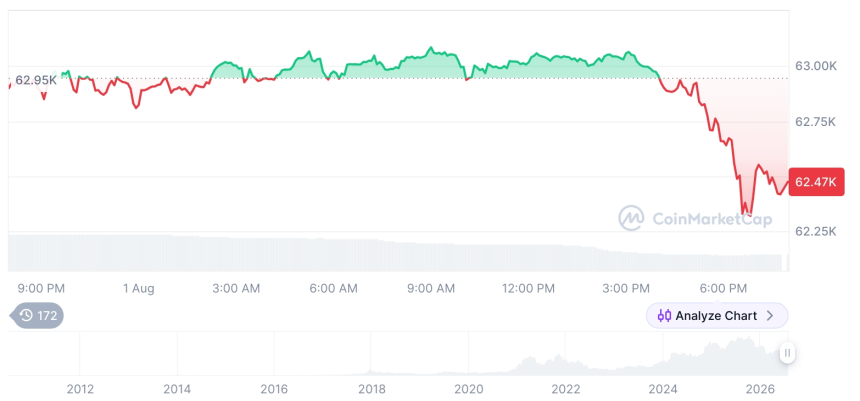
Task: Click the 62.25K price axis label
Action: pos(816,231)
